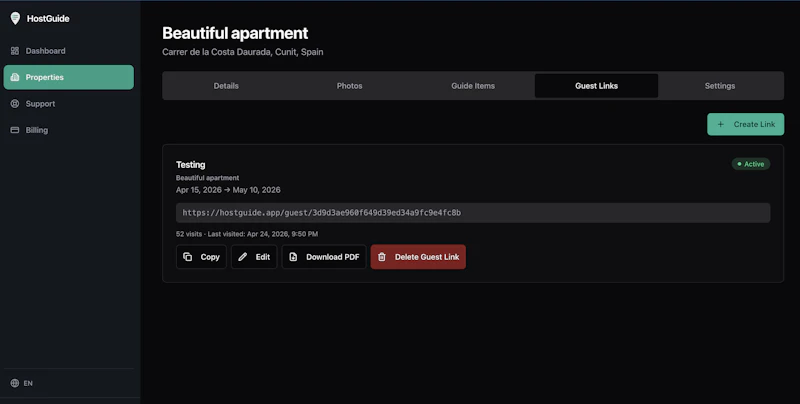Click the Dashboard grid icon in sidebar
This screenshot has height=404, width=800.
15,51
